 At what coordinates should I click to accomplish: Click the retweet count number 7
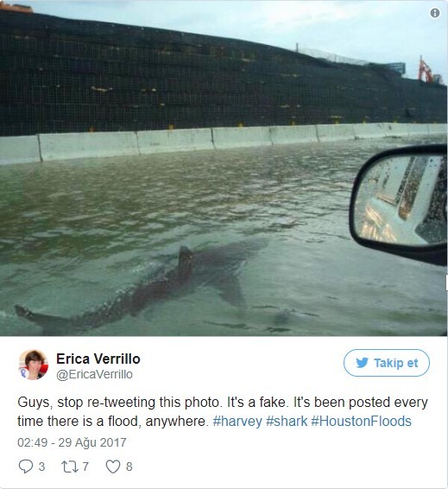[85, 467]
